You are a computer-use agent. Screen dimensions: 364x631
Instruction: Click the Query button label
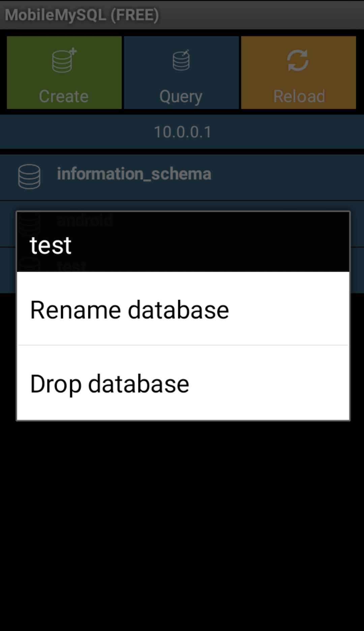(x=181, y=97)
